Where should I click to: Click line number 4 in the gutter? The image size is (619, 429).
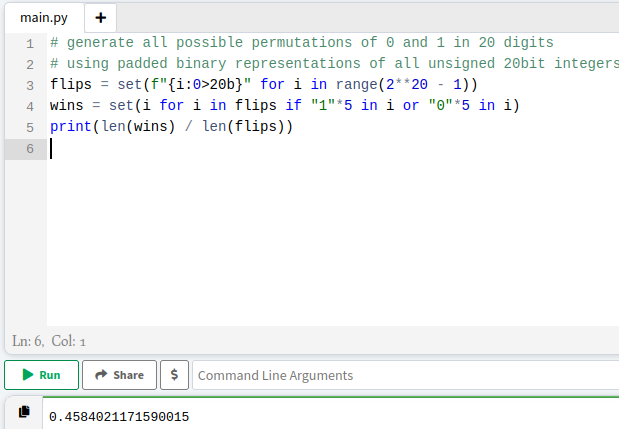click(x=30, y=106)
